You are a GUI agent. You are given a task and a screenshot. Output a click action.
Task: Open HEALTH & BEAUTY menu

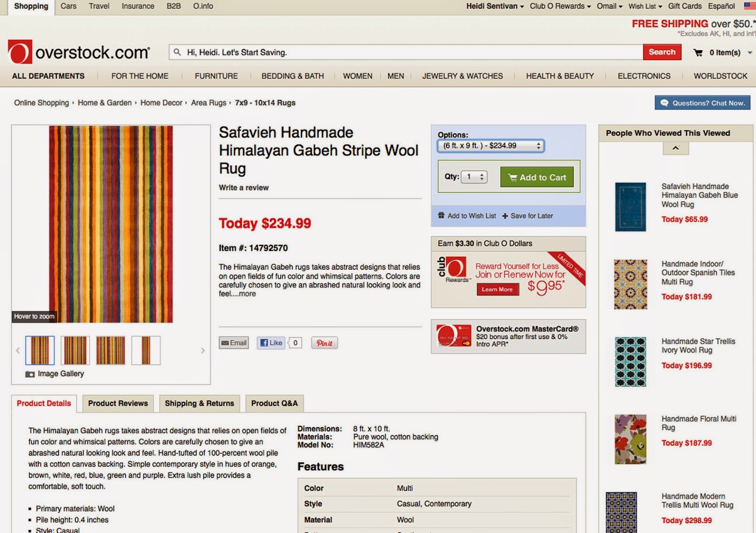560,76
